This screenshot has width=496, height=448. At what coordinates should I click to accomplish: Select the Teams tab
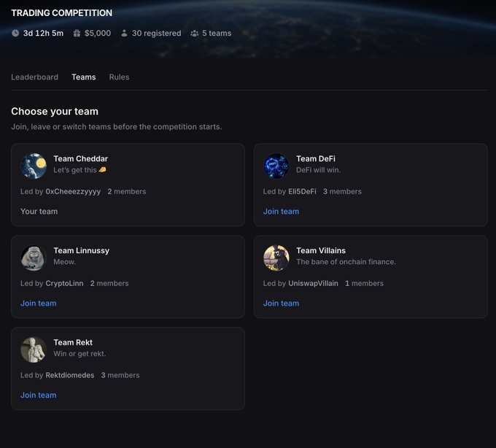83,77
